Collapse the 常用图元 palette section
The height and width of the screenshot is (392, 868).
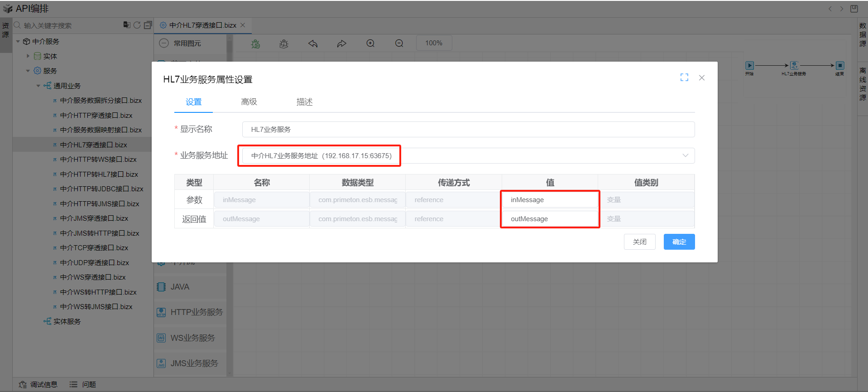164,43
